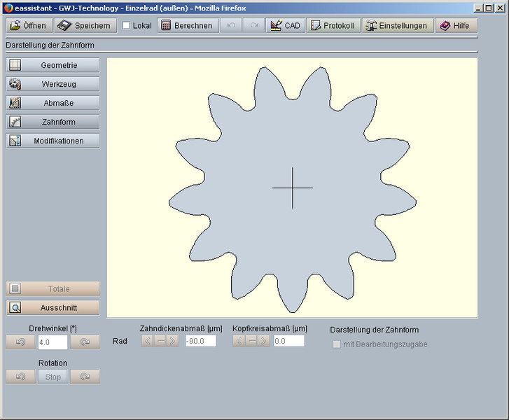The height and width of the screenshot is (420, 509).
Task: Open the Hilfe help book
Action: click(456, 25)
